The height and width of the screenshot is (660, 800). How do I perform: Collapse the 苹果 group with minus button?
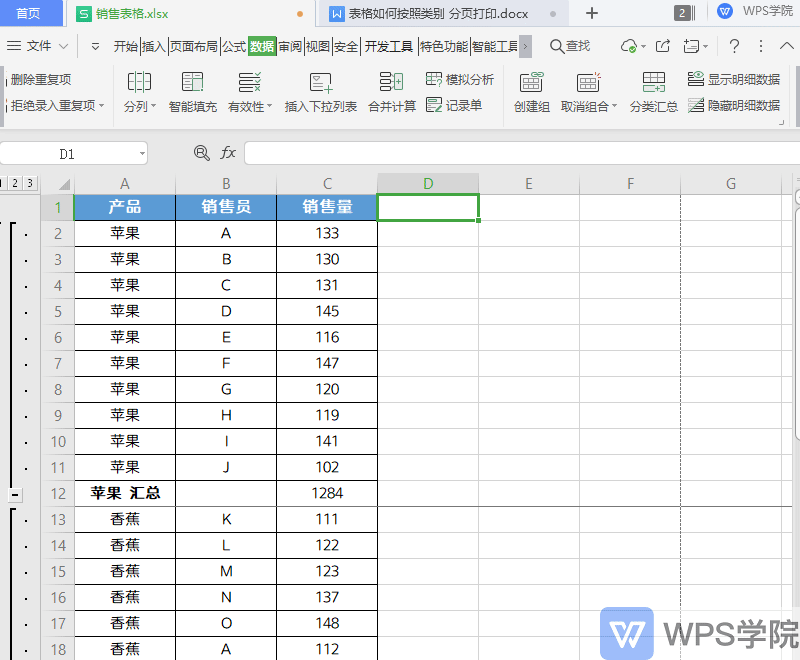click(15, 494)
